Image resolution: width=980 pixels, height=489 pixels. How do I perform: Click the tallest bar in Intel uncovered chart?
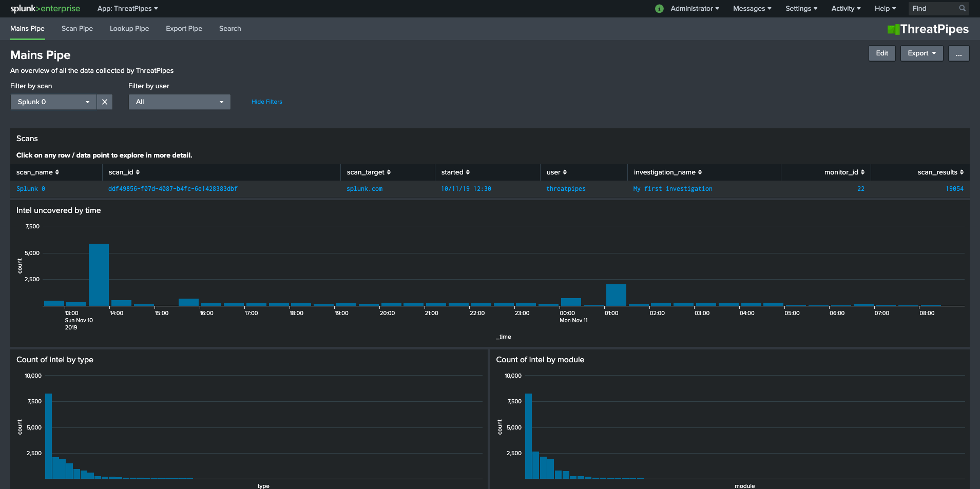(99, 275)
